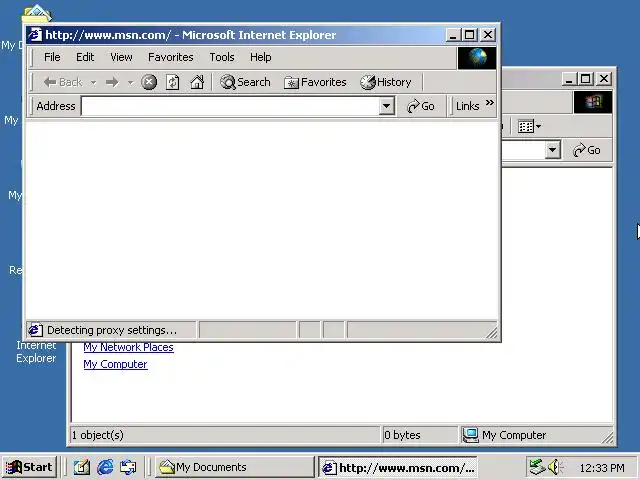Maximize the My Documents window
This screenshot has width=640, height=480.
[586, 79]
